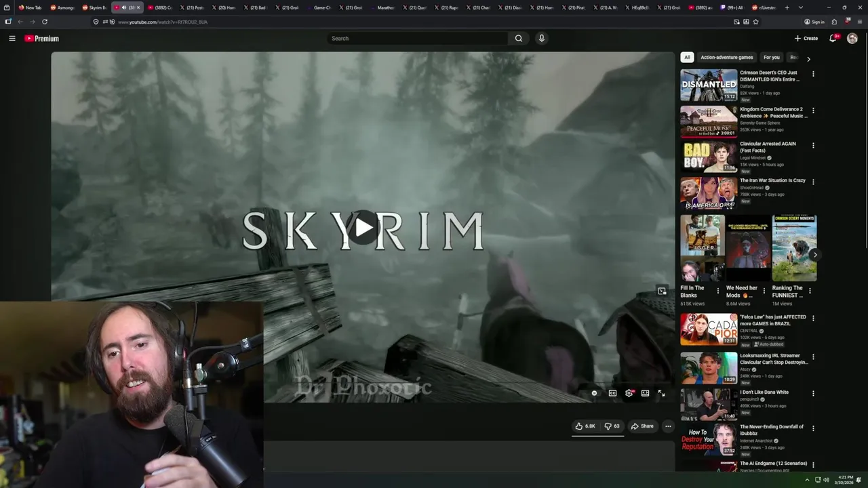List all tabs dropdown arrow

[801, 7]
